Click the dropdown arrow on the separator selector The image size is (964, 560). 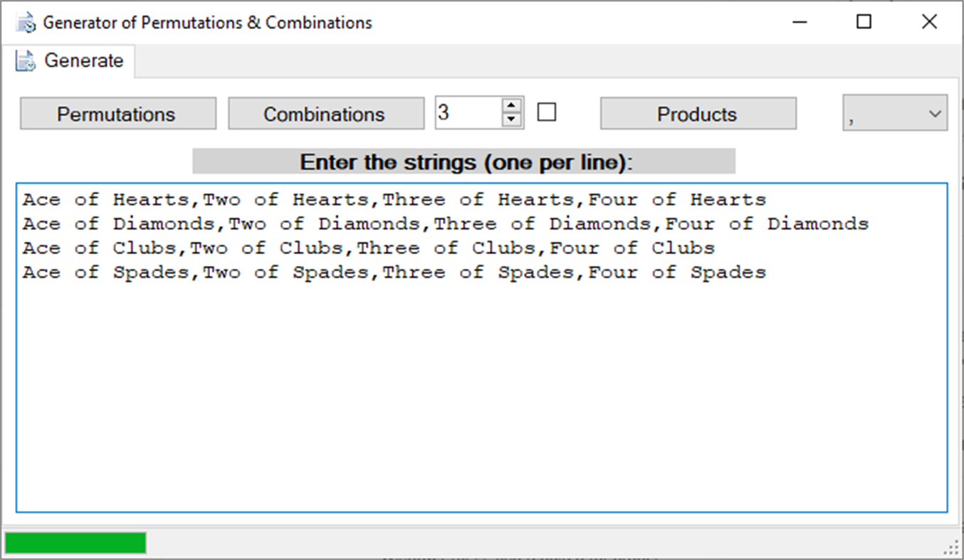[933, 113]
